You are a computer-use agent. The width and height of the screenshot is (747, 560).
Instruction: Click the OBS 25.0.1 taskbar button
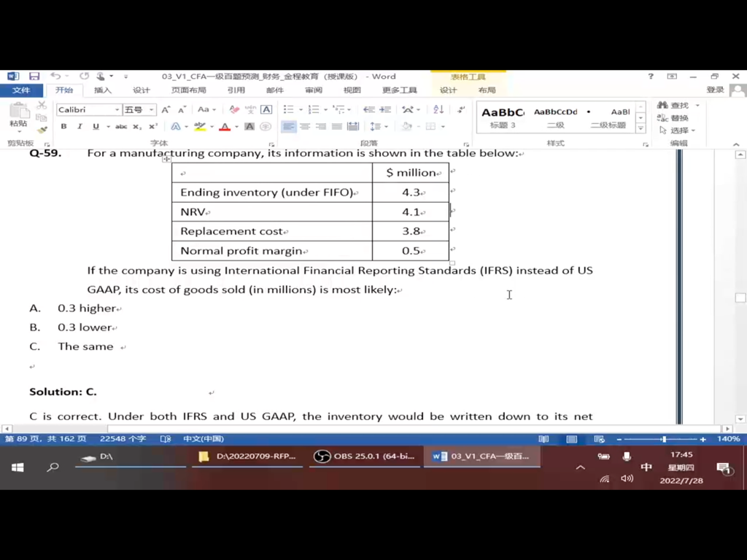point(365,456)
